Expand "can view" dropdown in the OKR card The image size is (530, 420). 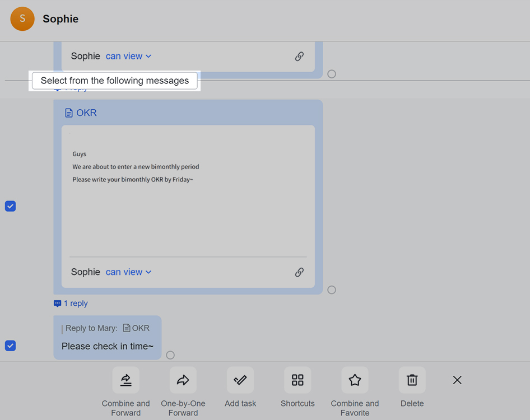pyautogui.click(x=128, y=272)
